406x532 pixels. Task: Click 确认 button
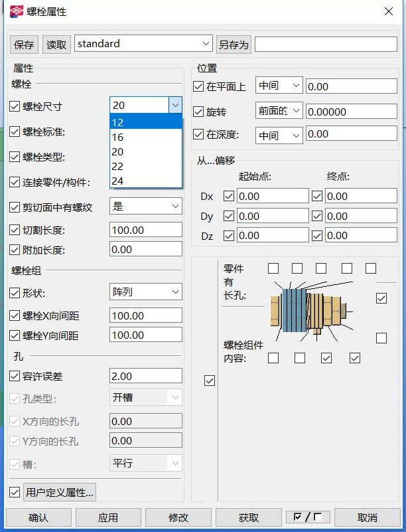pyautogui.click(x=38, y=517)
